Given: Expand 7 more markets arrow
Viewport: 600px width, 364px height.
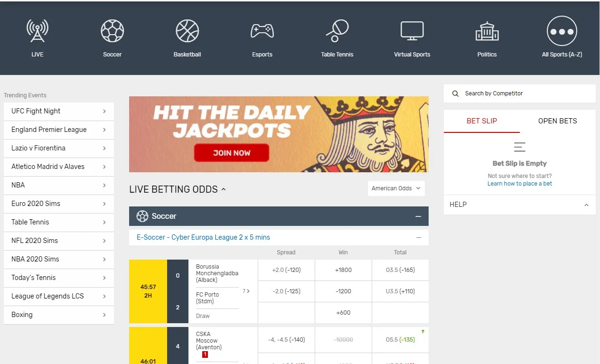Looking at the screenshot, I should pos(246,291).
